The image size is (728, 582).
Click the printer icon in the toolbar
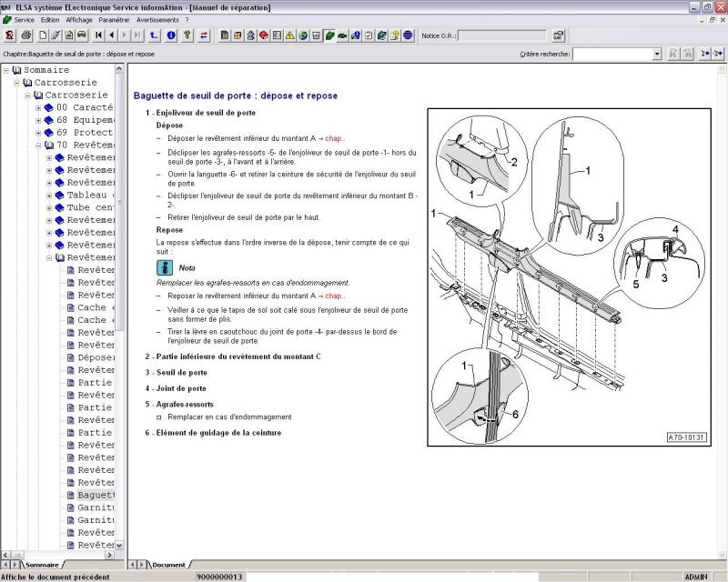click(x=26, y=35)
